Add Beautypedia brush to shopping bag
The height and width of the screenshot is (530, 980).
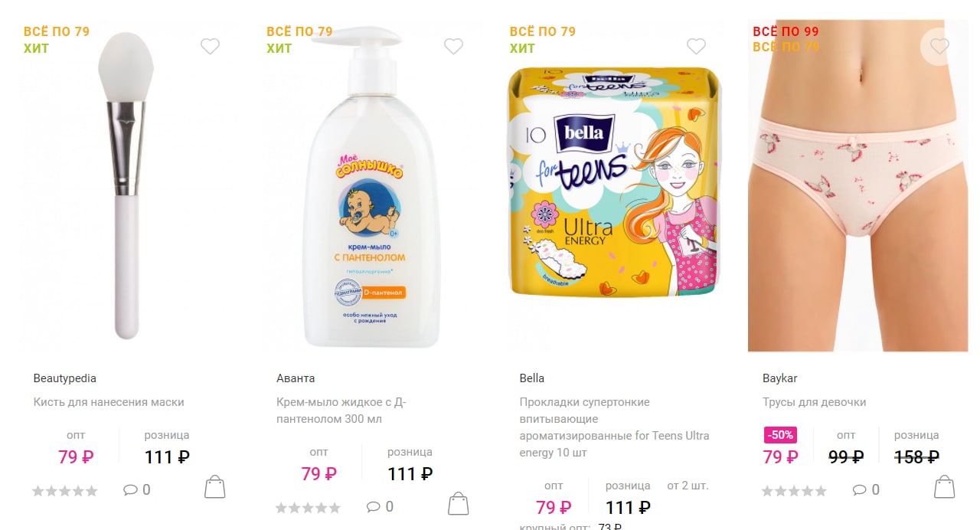[215, 487]
